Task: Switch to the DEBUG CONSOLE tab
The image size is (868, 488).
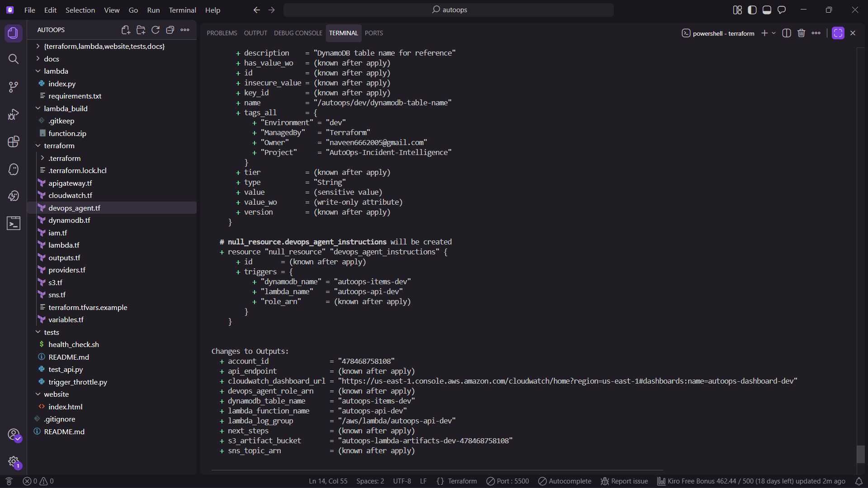Action: pyautogui.click(x=298, y=33)
